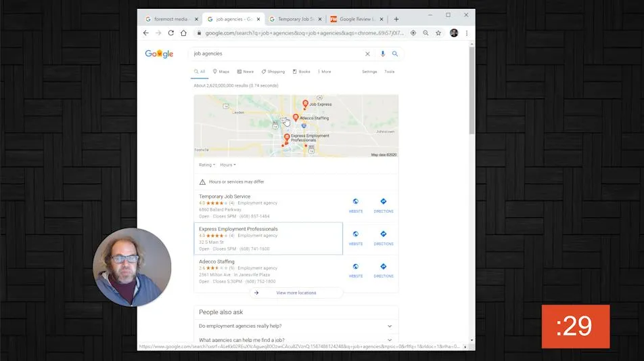The image size is (644, 361).
Task: Bookmark this page with the star icon
Action: pyautogui.click(x=438, y=33)
